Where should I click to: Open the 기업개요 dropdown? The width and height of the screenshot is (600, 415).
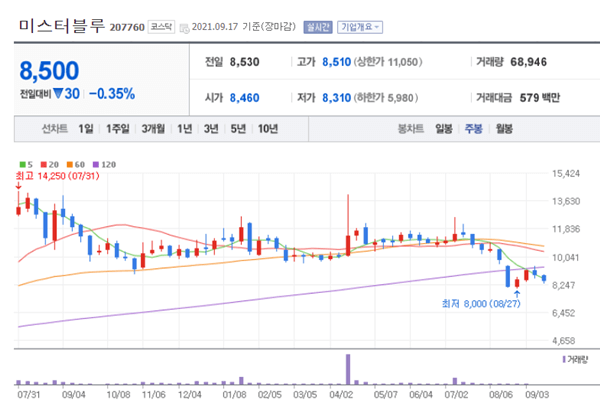tap(360, 27)
